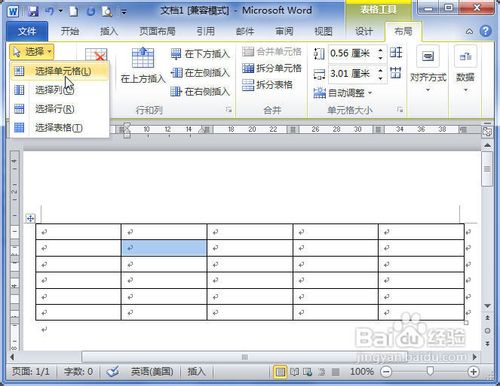Screen dimensions: 500x386
Task: Switch to the 插入 tab
Action: 109,31
